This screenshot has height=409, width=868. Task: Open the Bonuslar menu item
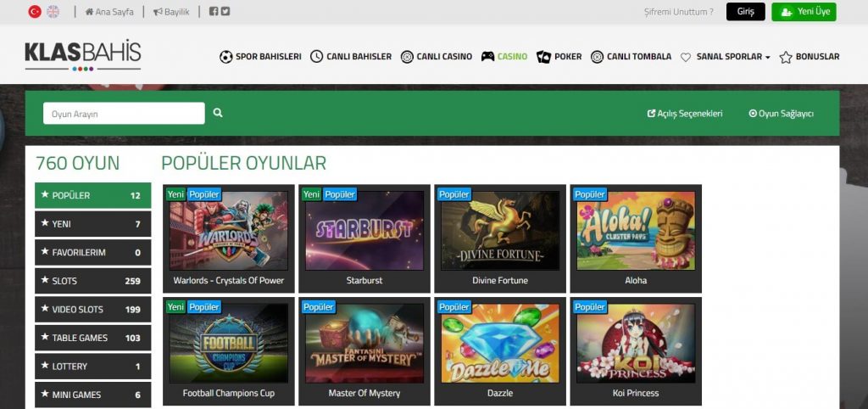point(818,57)
